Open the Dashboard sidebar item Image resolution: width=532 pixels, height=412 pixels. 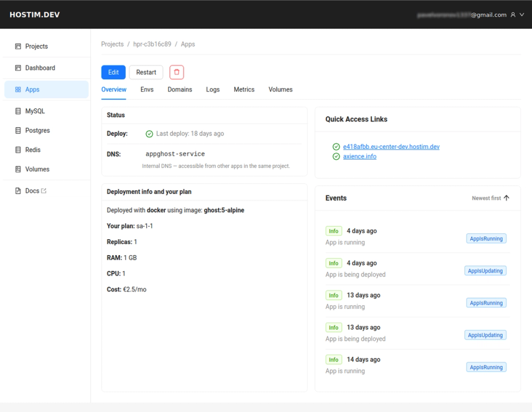coord(18,68)
